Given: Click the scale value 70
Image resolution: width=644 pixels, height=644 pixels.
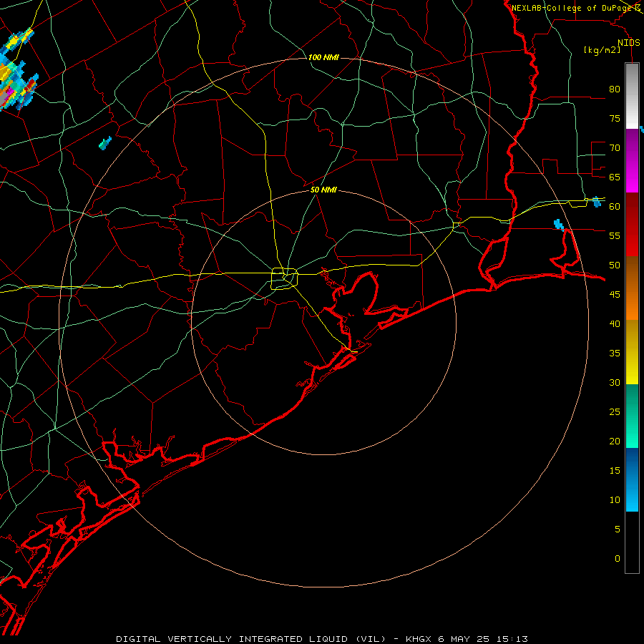Looking at the screenshot, I should [x=615, y=148].
